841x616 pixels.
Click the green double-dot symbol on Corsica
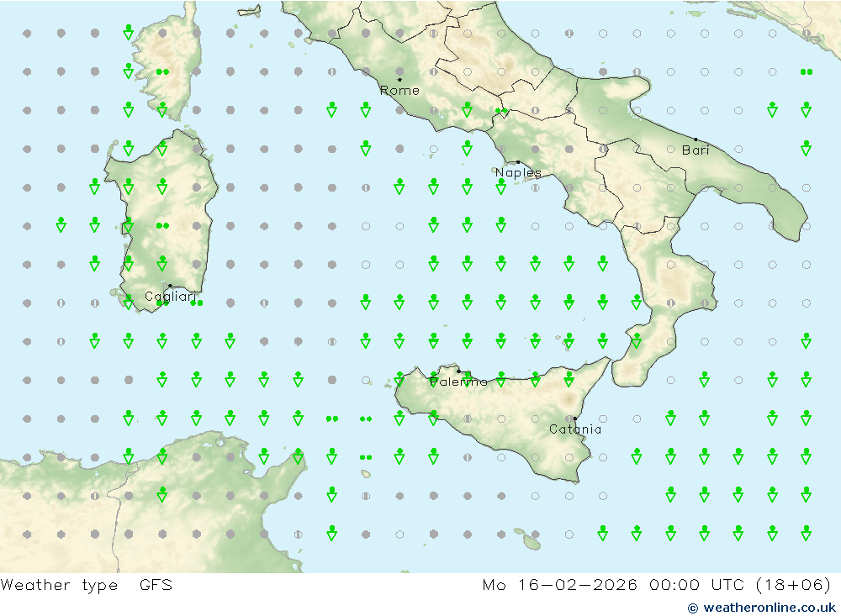point(162,71)
